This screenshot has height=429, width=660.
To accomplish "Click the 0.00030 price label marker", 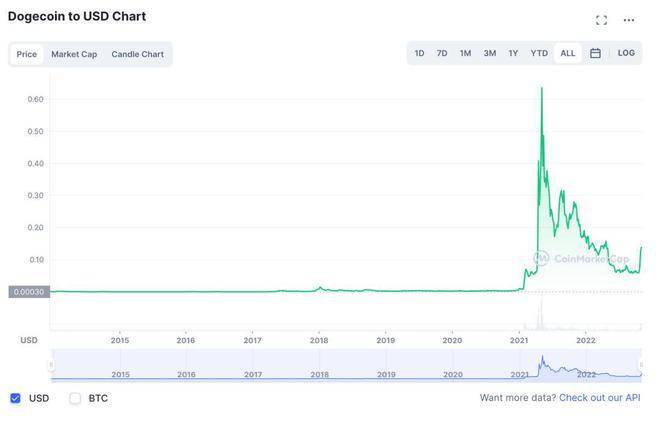I will [28, 292].
